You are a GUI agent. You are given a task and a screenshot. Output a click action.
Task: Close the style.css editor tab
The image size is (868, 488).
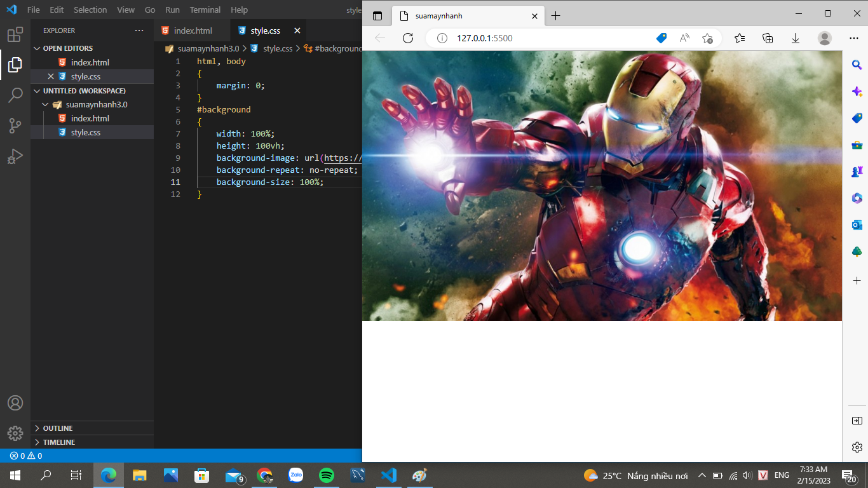297,30
